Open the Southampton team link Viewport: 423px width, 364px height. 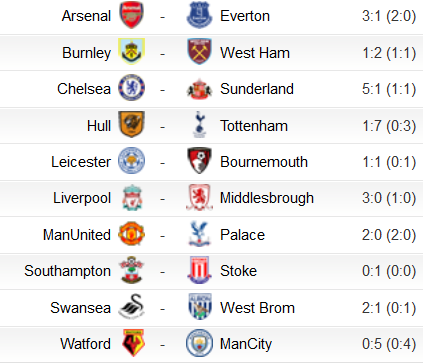pos(67,271)
